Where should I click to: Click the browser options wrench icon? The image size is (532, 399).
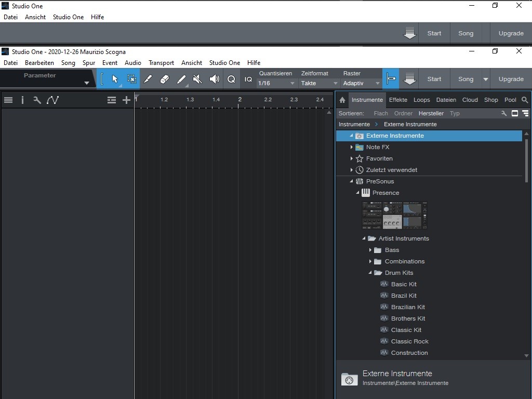(x=504, y=113)
